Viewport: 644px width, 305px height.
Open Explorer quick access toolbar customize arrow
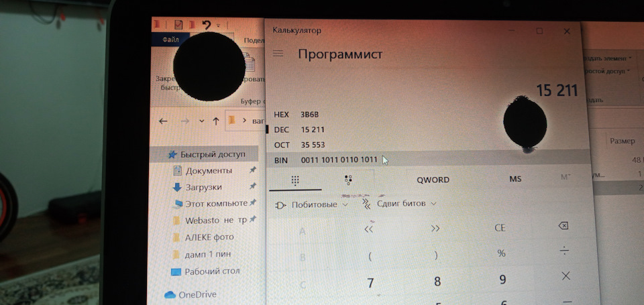coord(218,26)
